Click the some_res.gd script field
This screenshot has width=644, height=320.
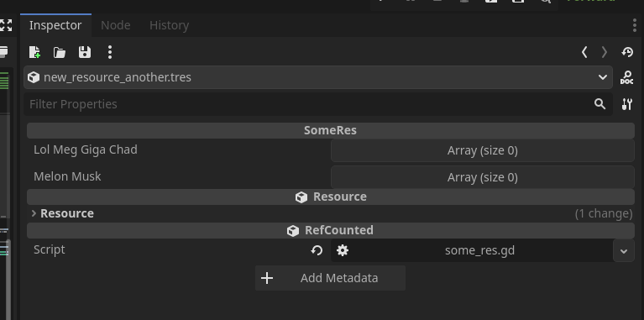click(472, 250)
